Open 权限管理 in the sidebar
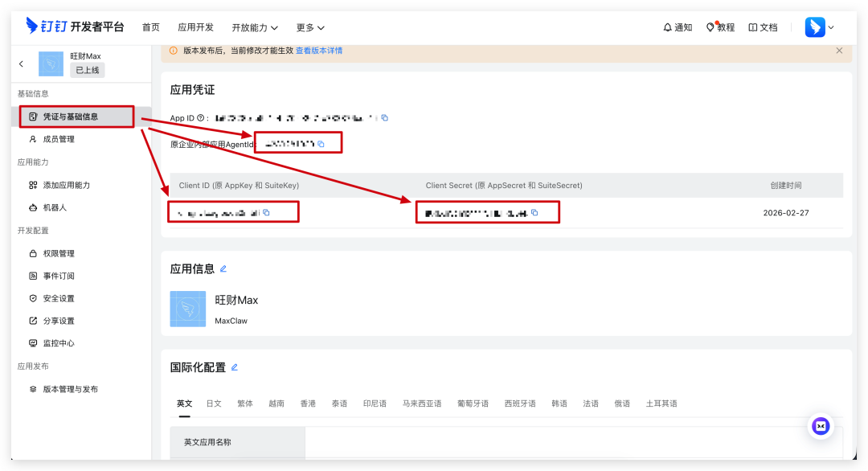 pyautogui.click(x=59, y=253)
